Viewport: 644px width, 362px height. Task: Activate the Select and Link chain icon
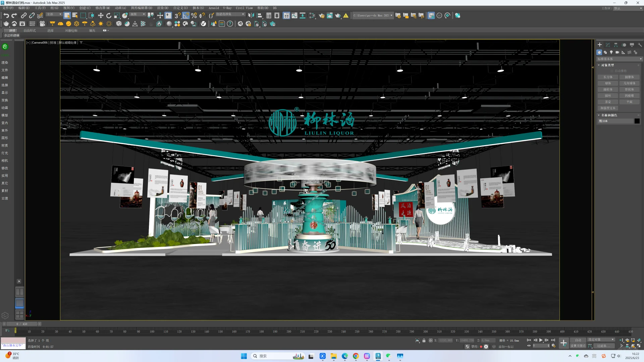click(23, 15)
